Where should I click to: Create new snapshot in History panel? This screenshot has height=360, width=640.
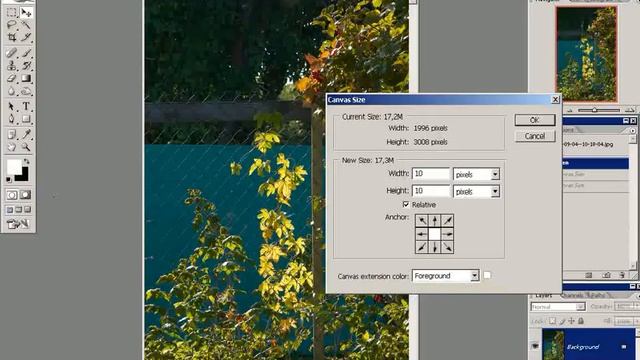tap(606, 275)
